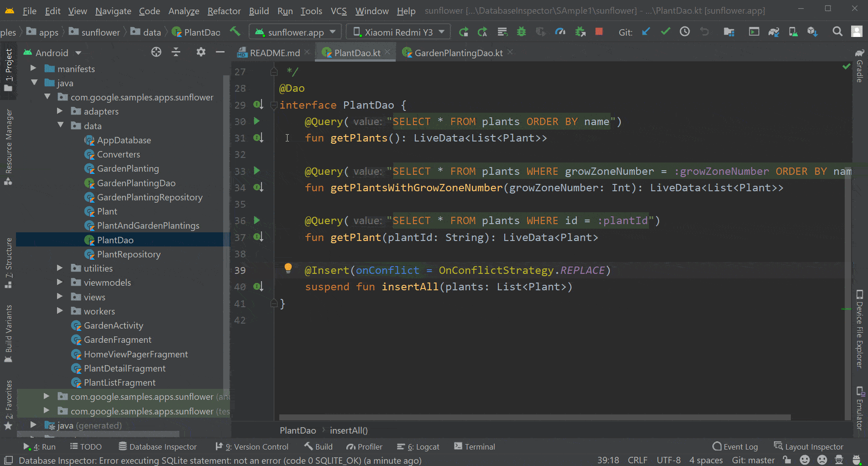Toggle the Database Inspector tool window
The width and height of the screenshot is (868, 466).
(x=157, y=446)
